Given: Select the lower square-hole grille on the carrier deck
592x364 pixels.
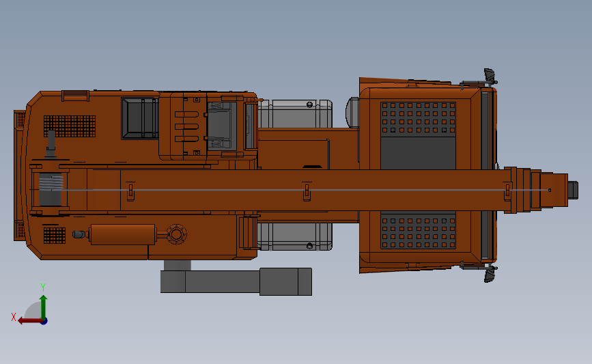Looking at the screenshot, I should [419, 231].
